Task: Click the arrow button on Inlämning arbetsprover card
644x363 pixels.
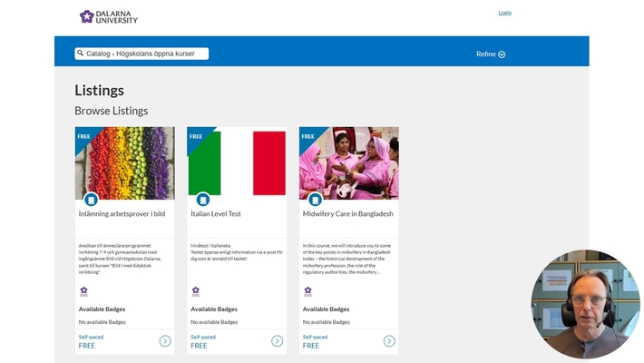Action: click(165, 341)
